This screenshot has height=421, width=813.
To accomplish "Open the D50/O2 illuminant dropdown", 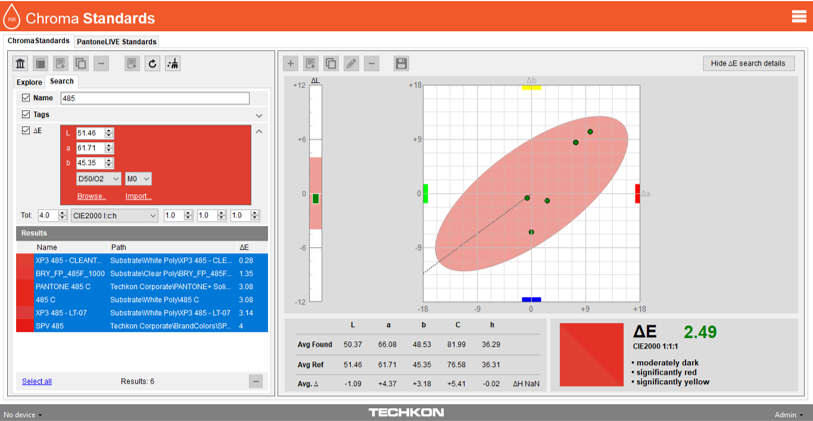I will coord(98,179).
